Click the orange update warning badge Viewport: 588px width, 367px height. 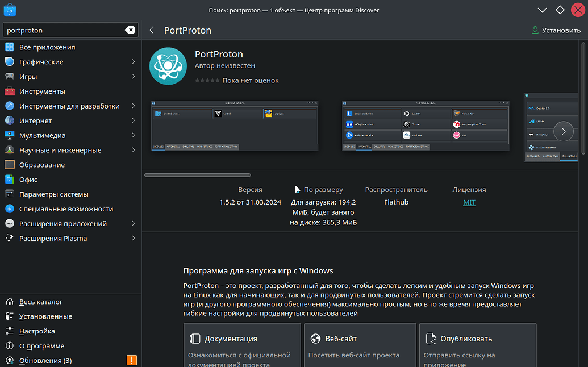(132, 360)
